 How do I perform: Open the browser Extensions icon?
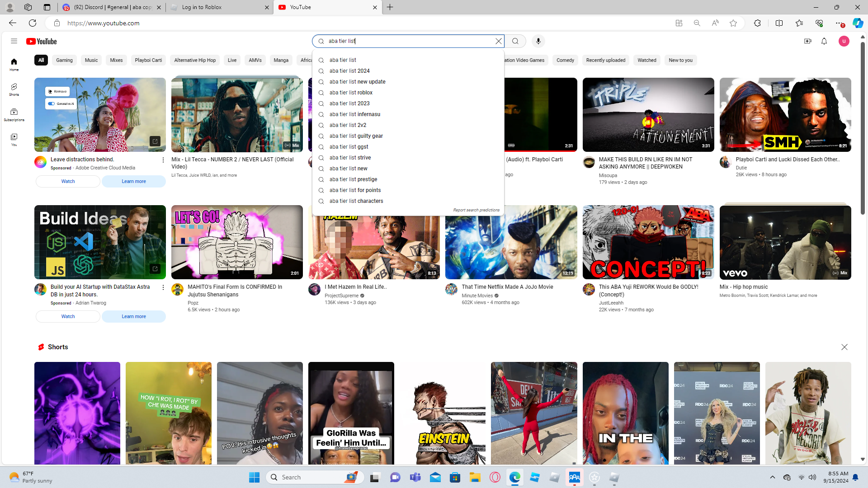(x=758, y=23)
